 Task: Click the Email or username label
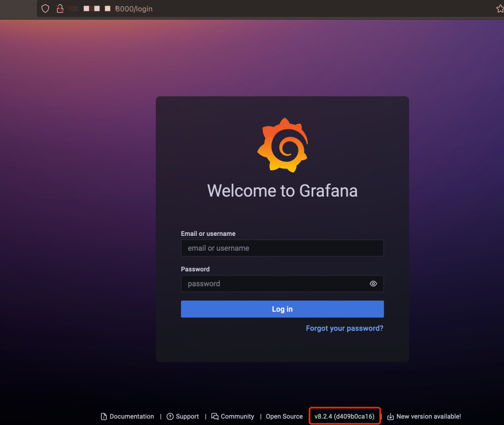[208, 234]
